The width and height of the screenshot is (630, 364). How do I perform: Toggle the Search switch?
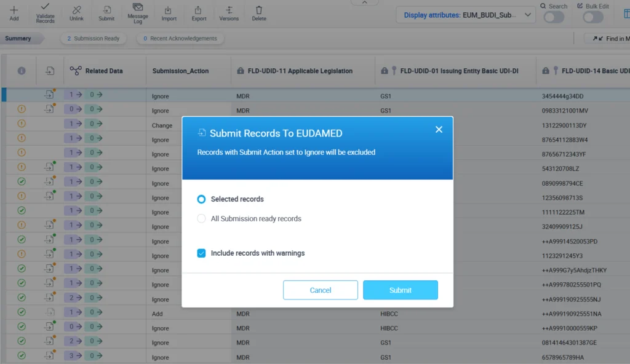click(554, 17)
